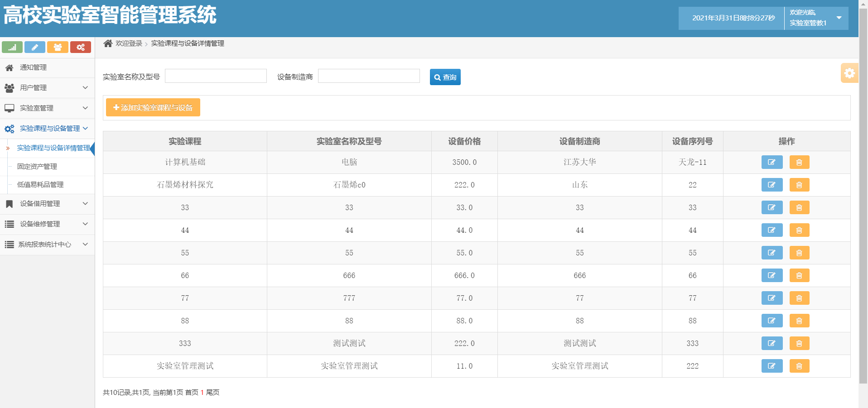Click the orange users shortcut icon

point(58,47)
